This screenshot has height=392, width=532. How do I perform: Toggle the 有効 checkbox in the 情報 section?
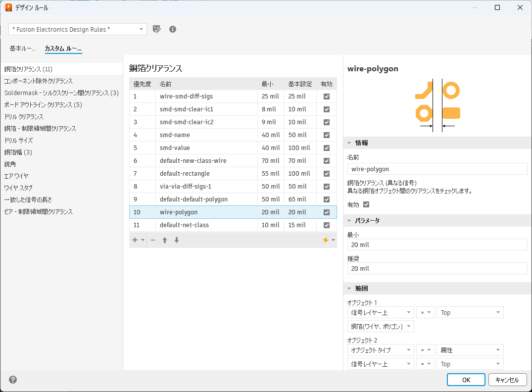pyautogui.click(x=366, y=204)
